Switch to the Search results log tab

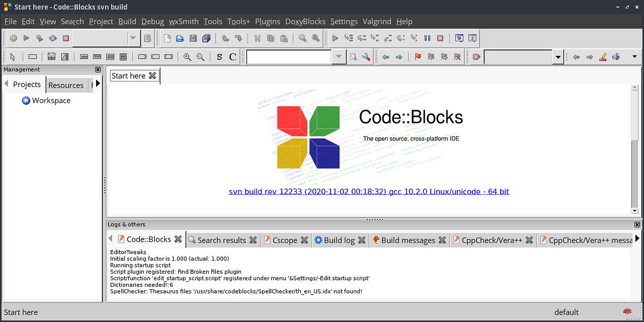(222, 240)
